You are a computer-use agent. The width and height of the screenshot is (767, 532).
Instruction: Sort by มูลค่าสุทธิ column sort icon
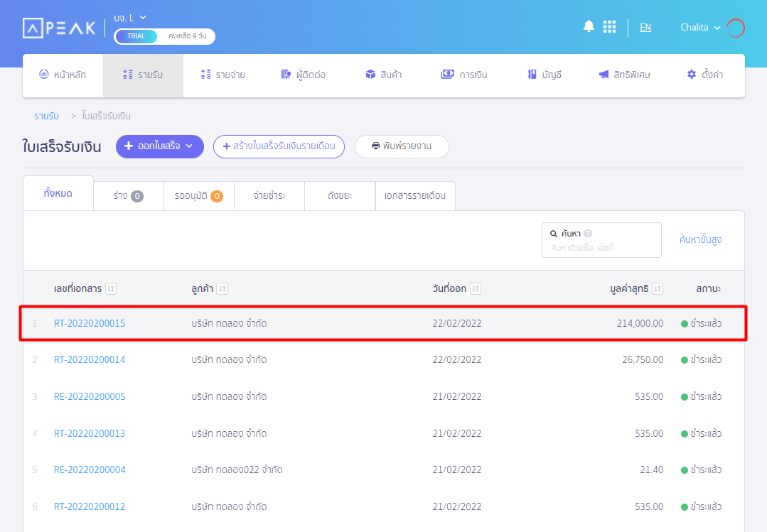pyautogui.click(x=658, y=288)
